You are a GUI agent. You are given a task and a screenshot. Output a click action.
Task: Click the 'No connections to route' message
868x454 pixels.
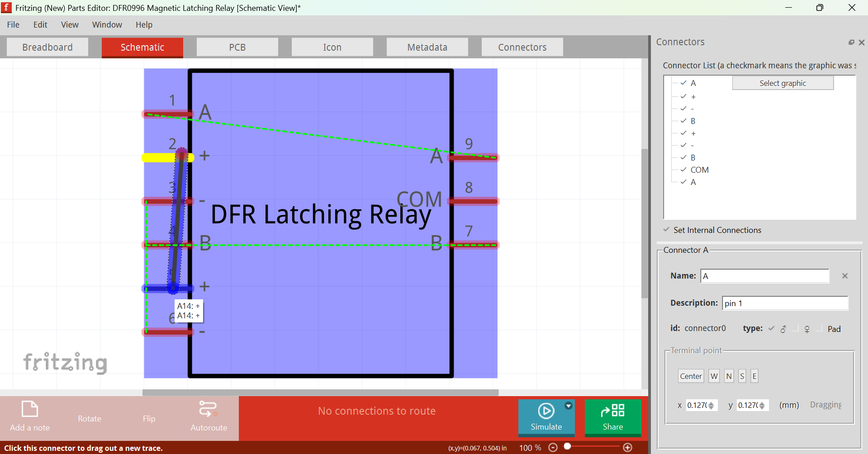click(377, 411)
